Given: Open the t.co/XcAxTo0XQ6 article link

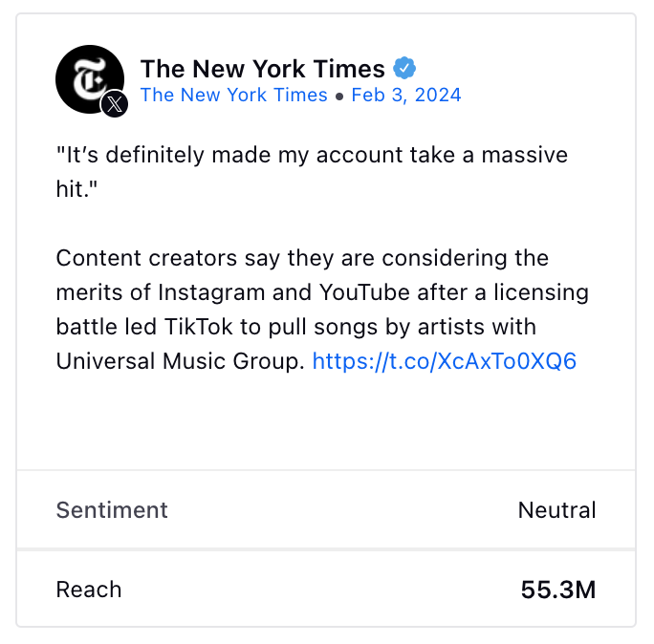Looking at the screenshot, I should click(x=445, y=361).
